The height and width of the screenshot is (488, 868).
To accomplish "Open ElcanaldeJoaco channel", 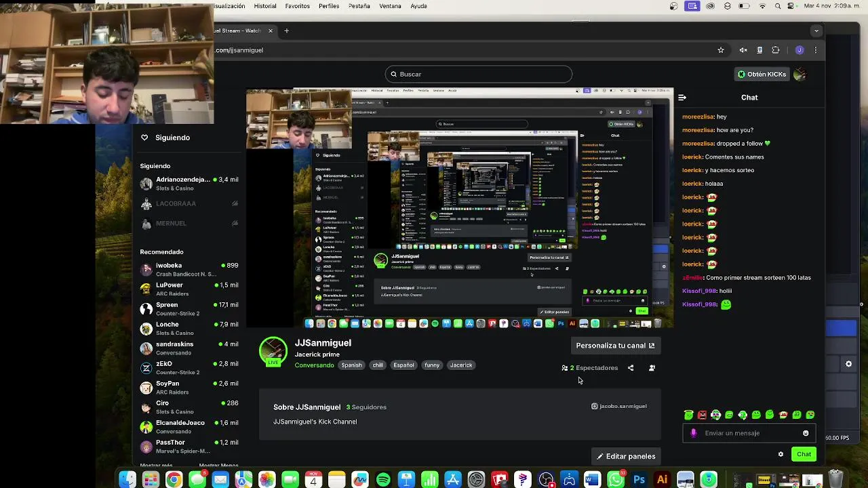I will (x=189, y=427).
